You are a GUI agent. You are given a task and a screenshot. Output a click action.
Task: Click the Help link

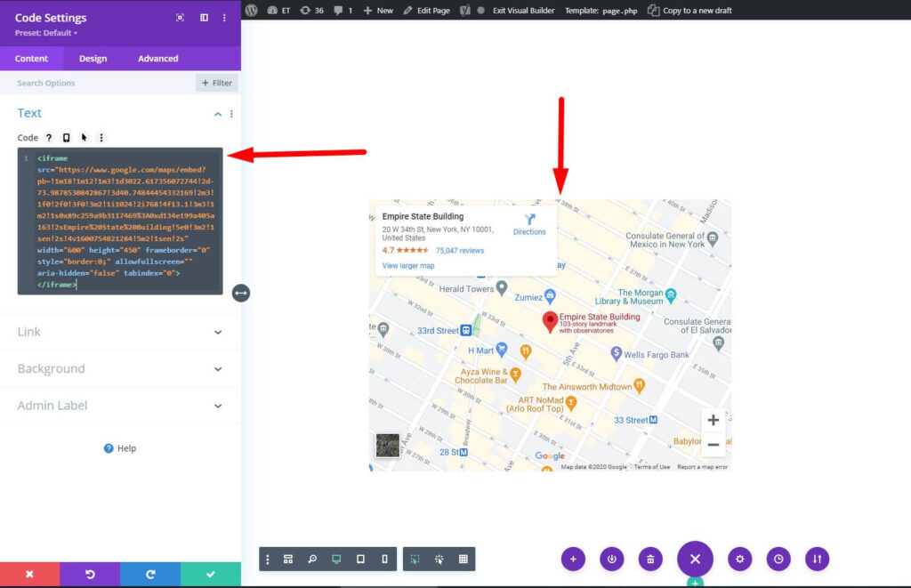click(x=120, y=448)
